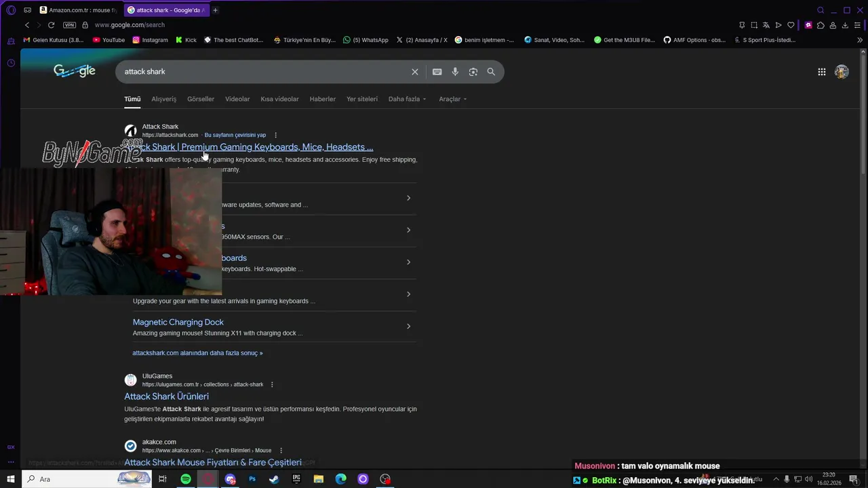
Task: Expand the 'Daha fazla' search filter dropdown
Action: click(x=407, y=99)
